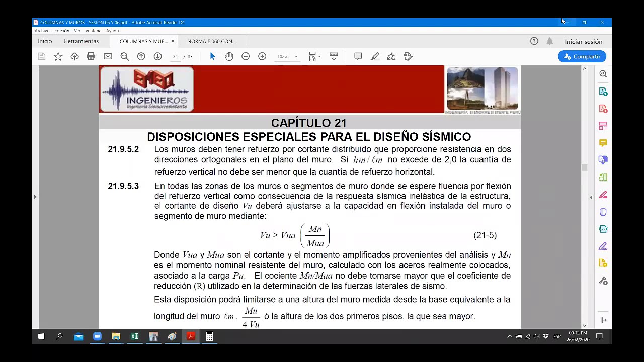
Task: Open Excel from the taskbar
Action: (135, 336)
